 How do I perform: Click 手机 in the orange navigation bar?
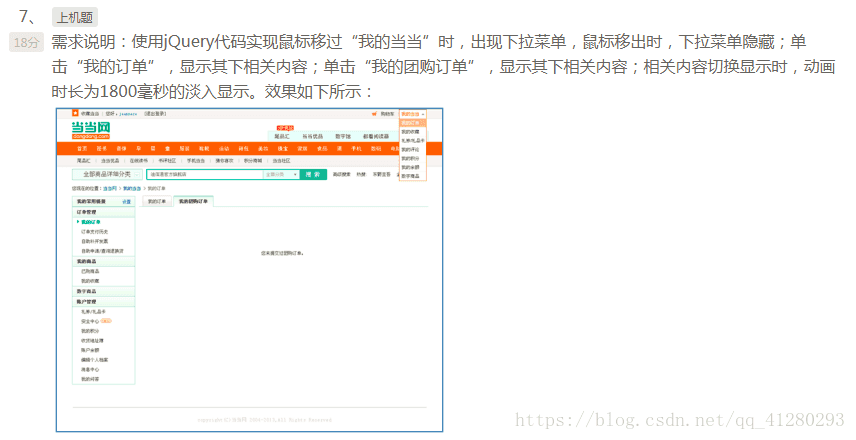[x=356, y=148]
